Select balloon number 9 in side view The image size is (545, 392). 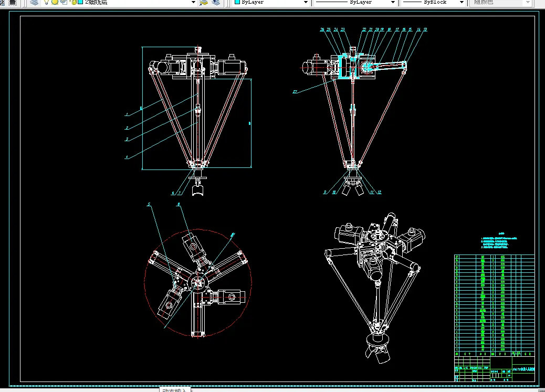click(325, 192)
